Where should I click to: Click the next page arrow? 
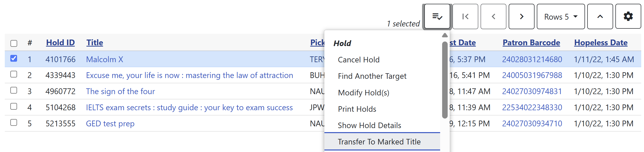point(521,16)
